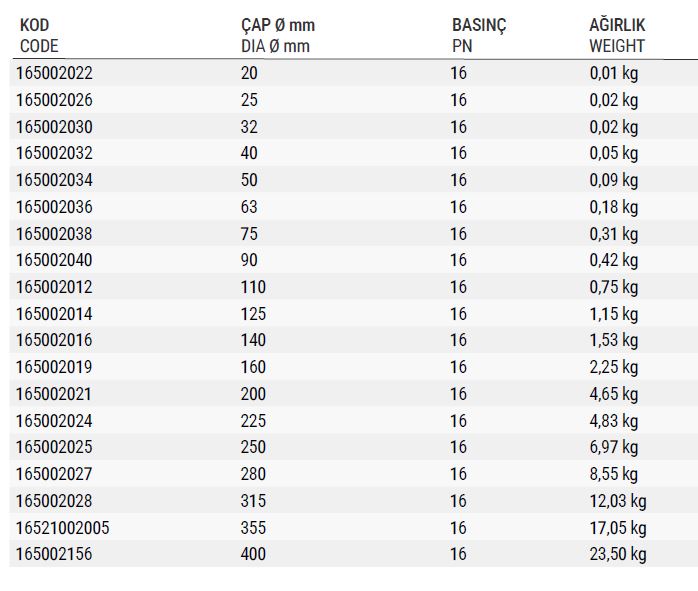Click the diameter value 63

249,207
